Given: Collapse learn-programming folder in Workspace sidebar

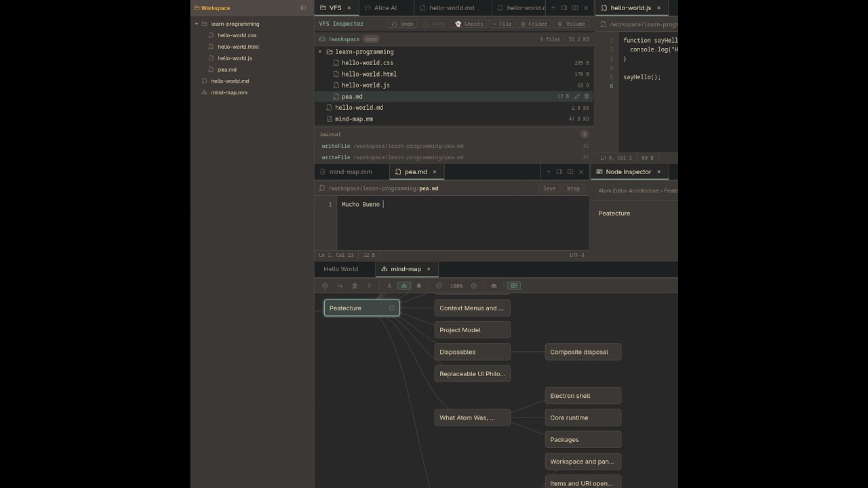Looking at the screenshot, I should pyautogui.click(x=197, y=24).
